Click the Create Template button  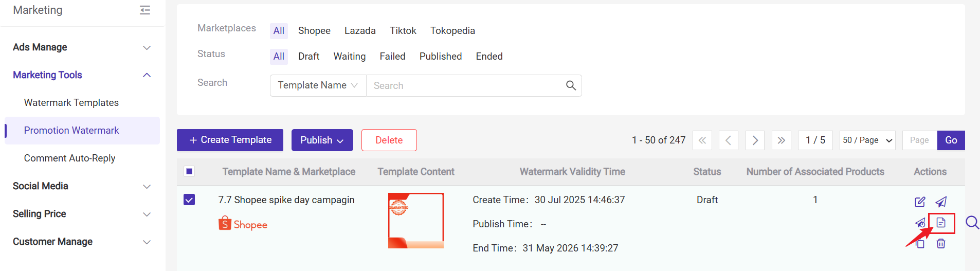point(230,140)
